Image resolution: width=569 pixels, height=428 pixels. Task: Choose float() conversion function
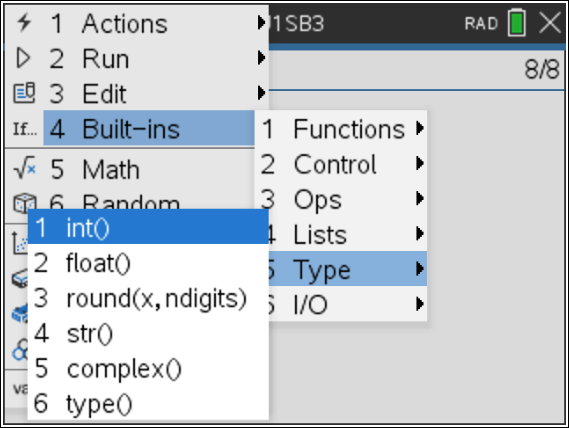(x=148, y=263)
